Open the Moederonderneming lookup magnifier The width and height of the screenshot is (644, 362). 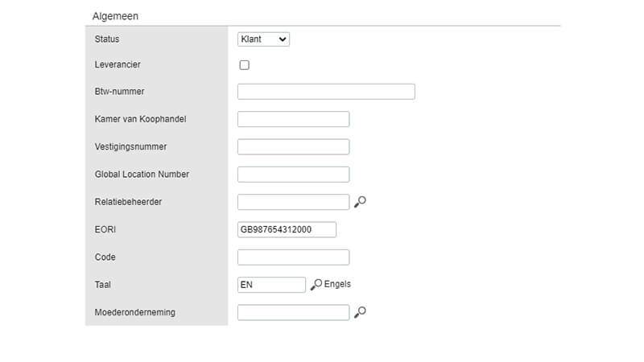point(360,312)
